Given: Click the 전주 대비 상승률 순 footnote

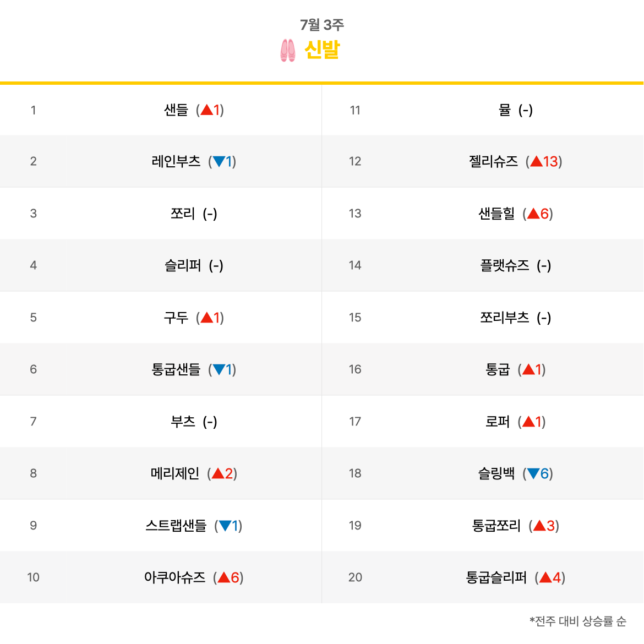Looking at the screenshot, I should 578,620.
